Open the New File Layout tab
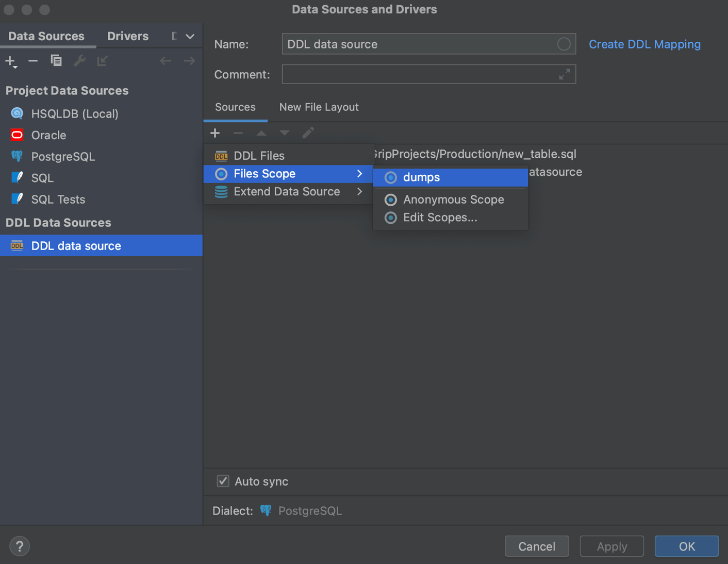Screen dimensions: 728x564 (x=319, y=107)
